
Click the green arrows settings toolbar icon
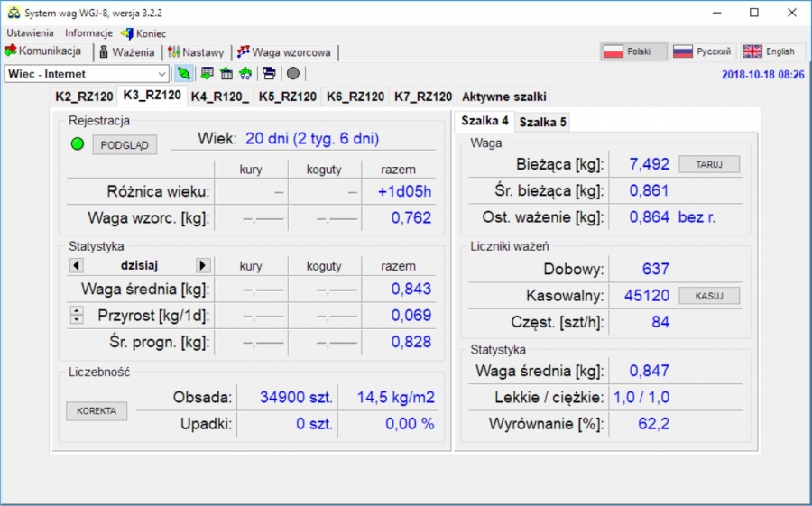pos(245,73)
